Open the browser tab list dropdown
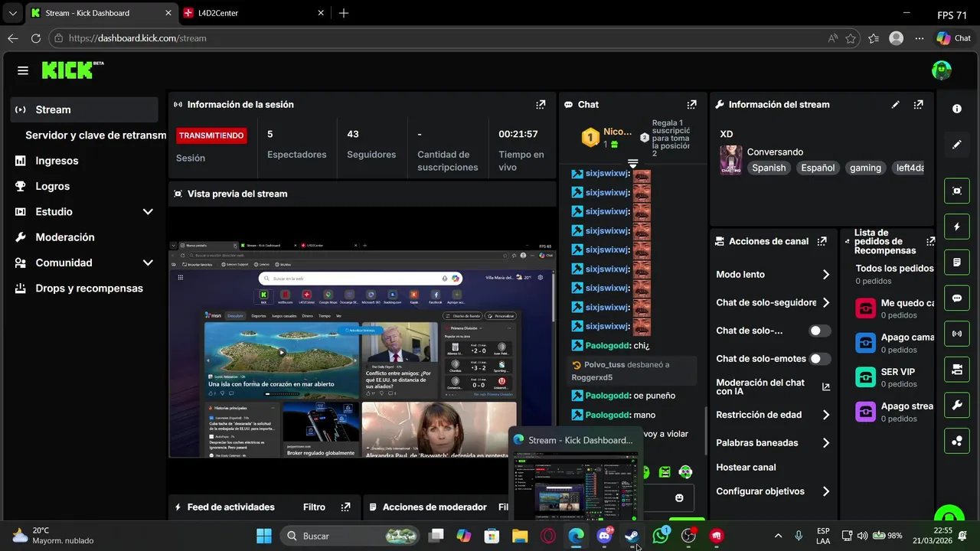Screen dimensions: 980x551 coord(13,13)
